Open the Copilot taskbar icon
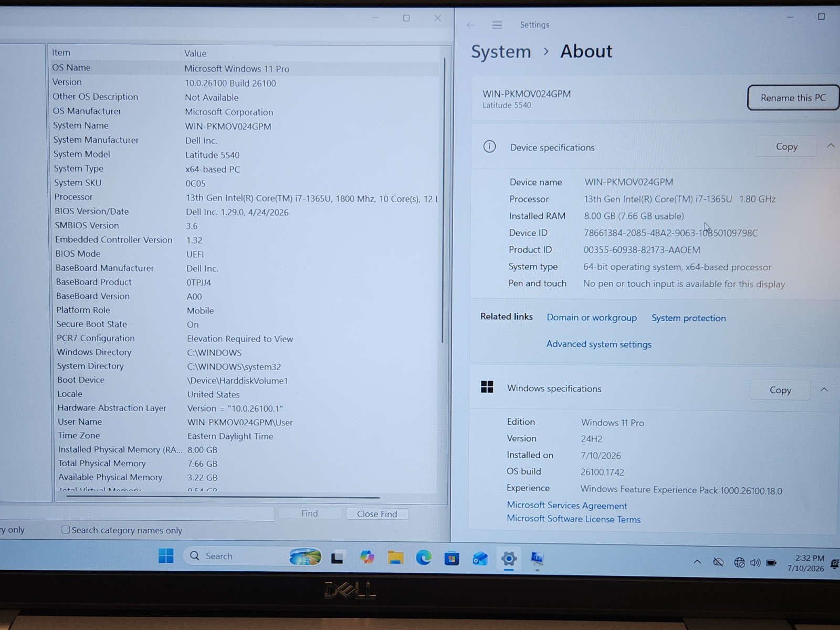Viewport: 840px width, 630px height. (367, 557)
